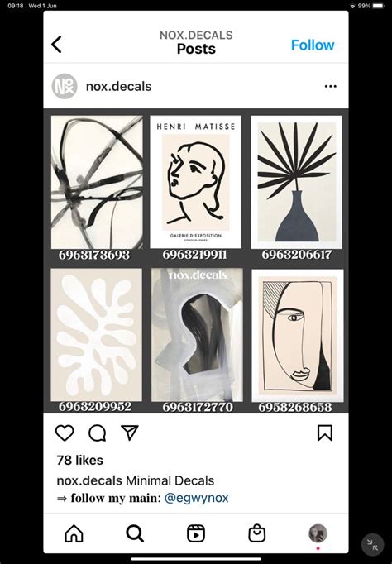Tap the palm leaf vase decal
392x564 pixels.
(x=297, y=182)
